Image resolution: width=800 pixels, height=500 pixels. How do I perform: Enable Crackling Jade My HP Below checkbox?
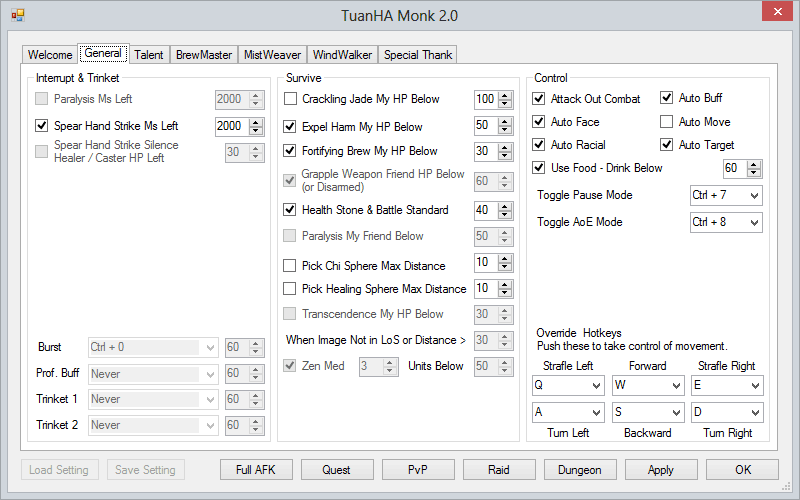pyautogui.click(x=291, y=99)
